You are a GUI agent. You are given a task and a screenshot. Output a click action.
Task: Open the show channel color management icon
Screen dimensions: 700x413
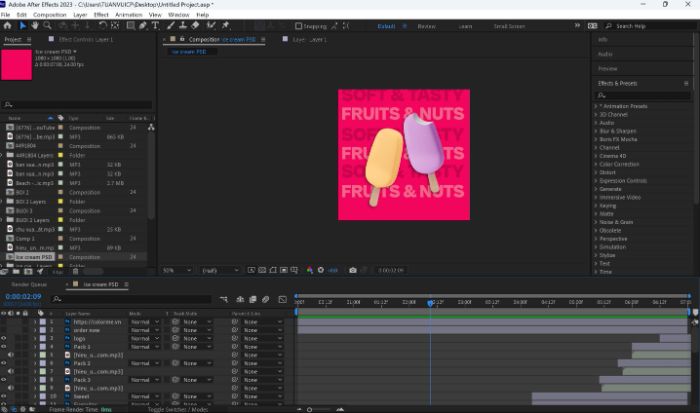309,270
